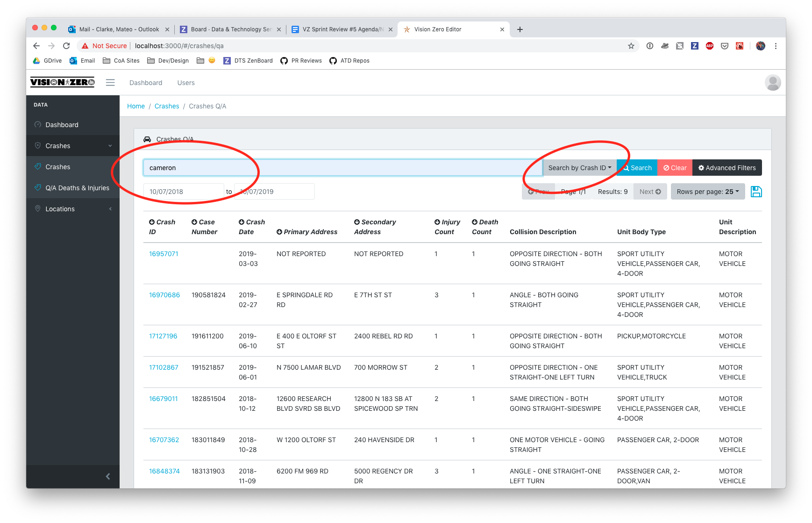Click the red Clear button

click(675, 168)
